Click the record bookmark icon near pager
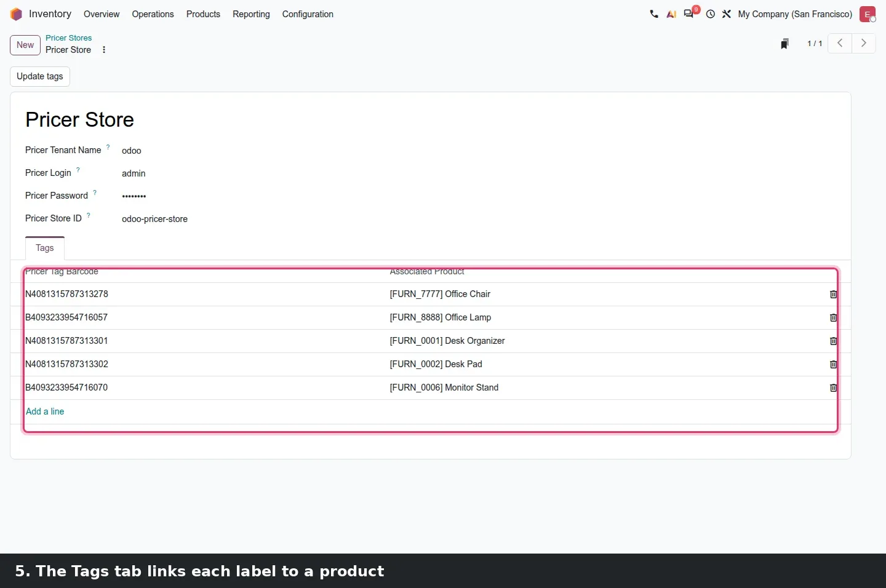The height and width of the screenshot is (588, 886). point(784,44)
